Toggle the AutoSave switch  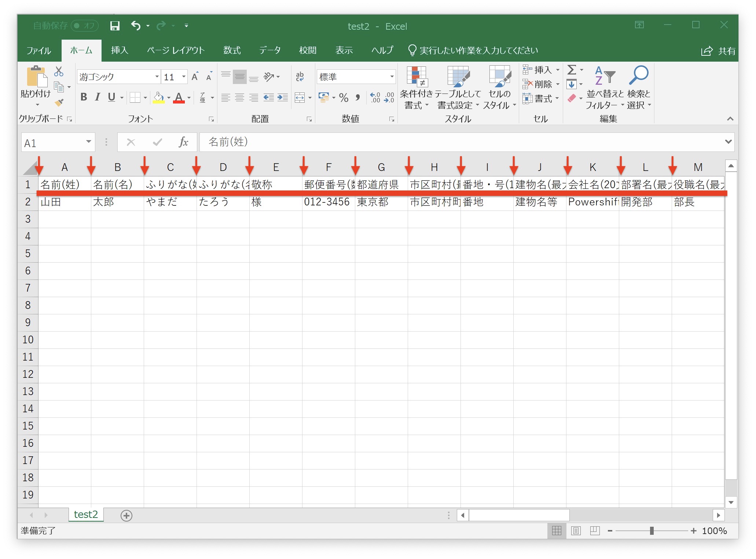[84, 26]
